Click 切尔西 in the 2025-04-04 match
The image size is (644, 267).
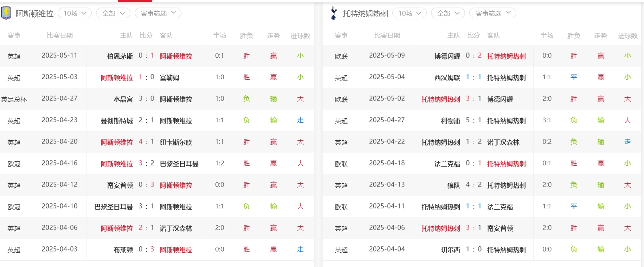[x=450, y=250]
